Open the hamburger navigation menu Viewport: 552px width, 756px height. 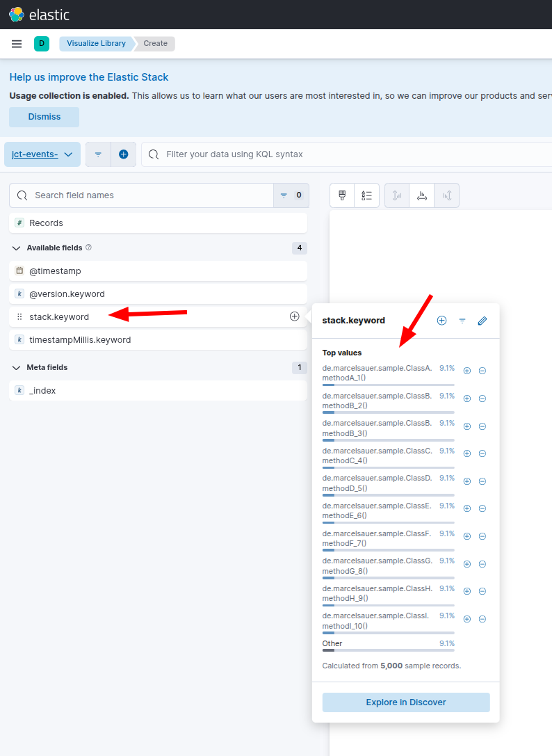click(x=17, y=43)
